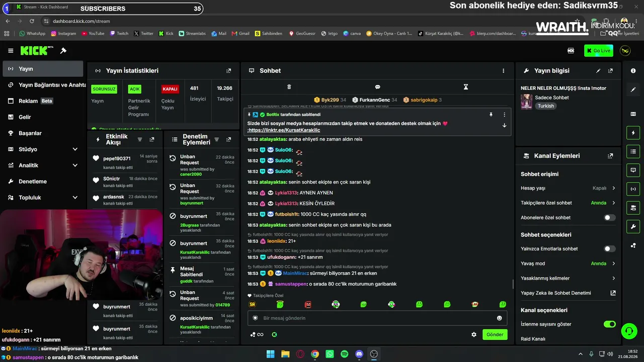Open the Denetim Eylemleri filter icon
Viewport: 644px width, 362px height.
point(216,139)
